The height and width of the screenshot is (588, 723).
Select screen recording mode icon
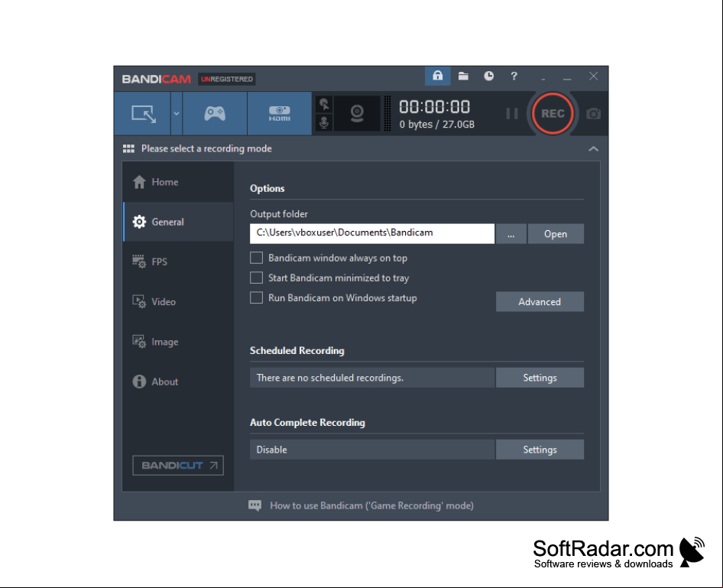coord(144,113)
